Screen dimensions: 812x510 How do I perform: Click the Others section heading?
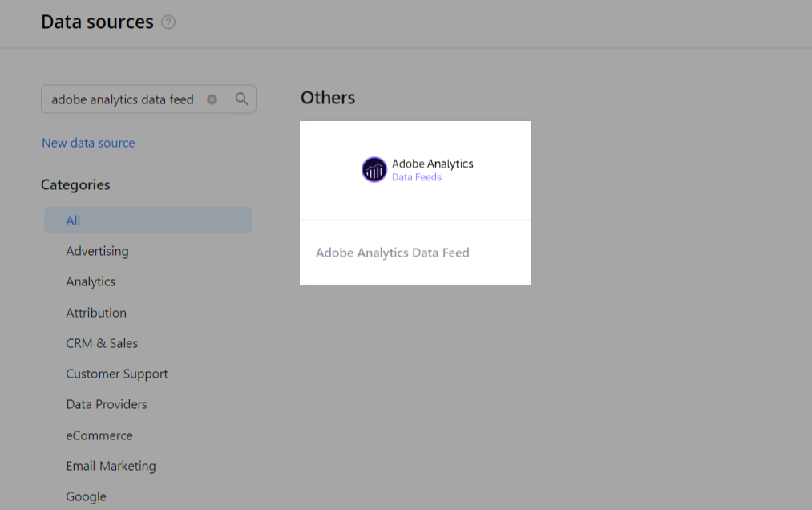tap(328, 98)
